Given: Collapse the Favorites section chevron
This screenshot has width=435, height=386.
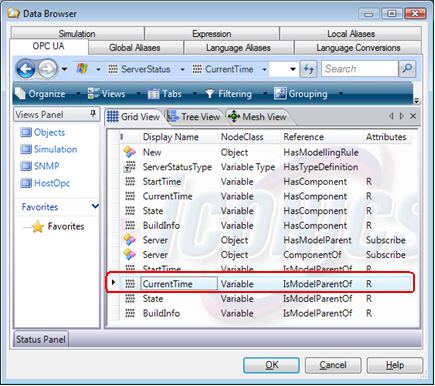Looking at the screenshot, I should point(95,207).
